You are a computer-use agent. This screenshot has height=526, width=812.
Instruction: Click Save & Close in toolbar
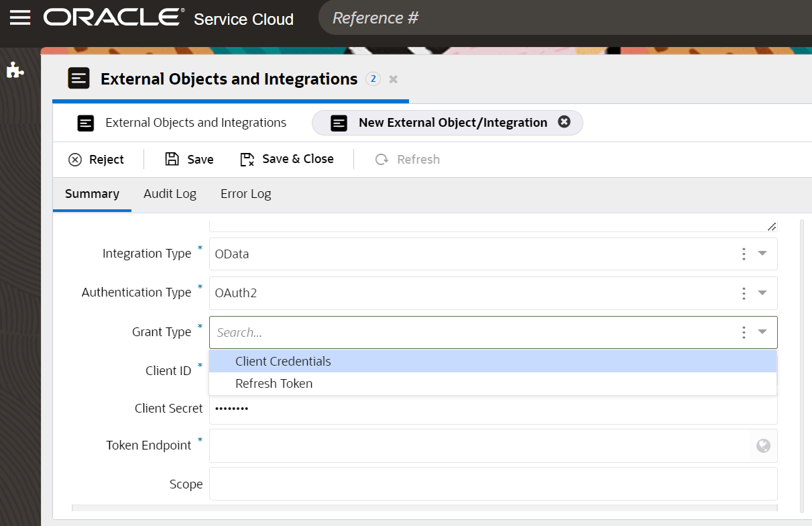tap(287, 159)
